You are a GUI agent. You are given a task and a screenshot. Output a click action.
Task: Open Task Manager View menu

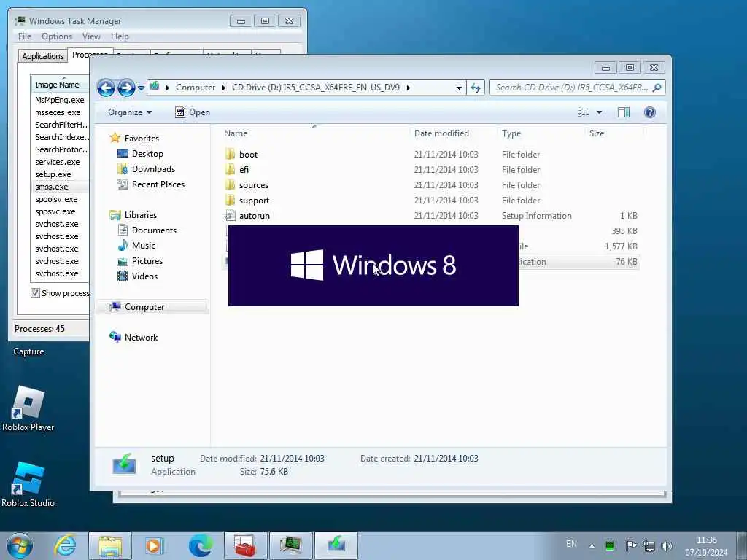91,36
